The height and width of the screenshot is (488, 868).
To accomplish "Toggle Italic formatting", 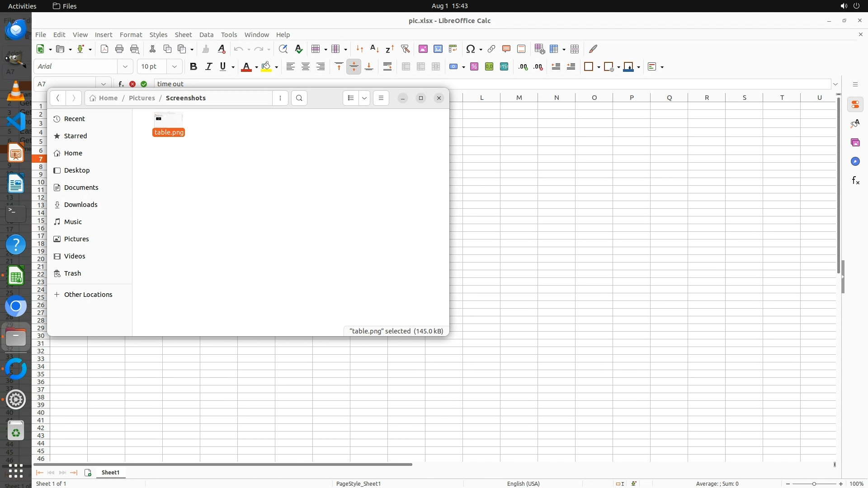I will [x=208, y=66].
